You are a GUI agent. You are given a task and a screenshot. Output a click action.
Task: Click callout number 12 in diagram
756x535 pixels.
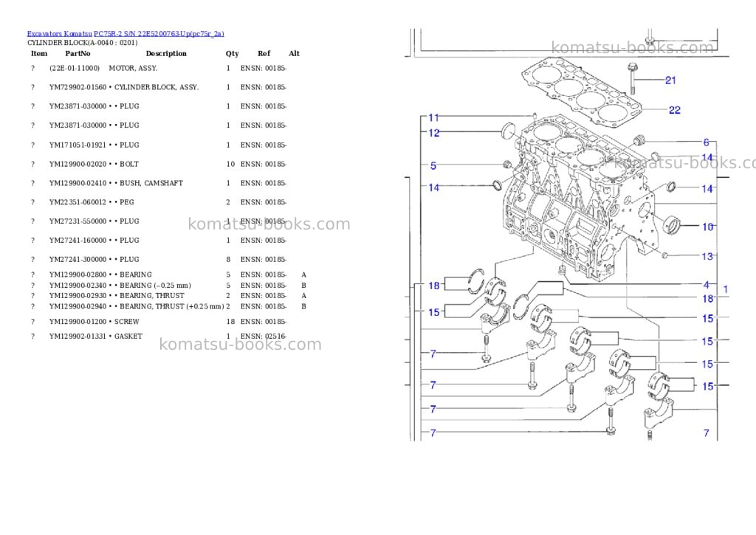(x=434, y=133)
